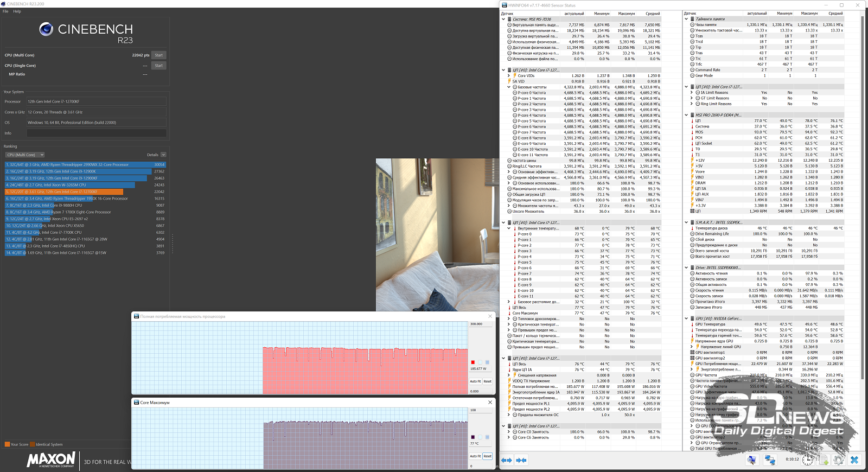This screenshot has height=472, width=868.
Task: Expand the IA Limit Reasons row
Action: point(691,93)
